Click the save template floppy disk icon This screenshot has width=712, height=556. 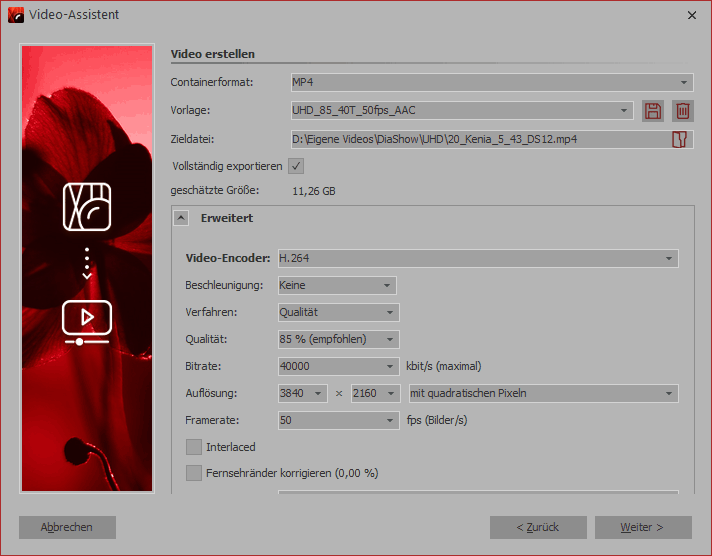click(653, 111)
